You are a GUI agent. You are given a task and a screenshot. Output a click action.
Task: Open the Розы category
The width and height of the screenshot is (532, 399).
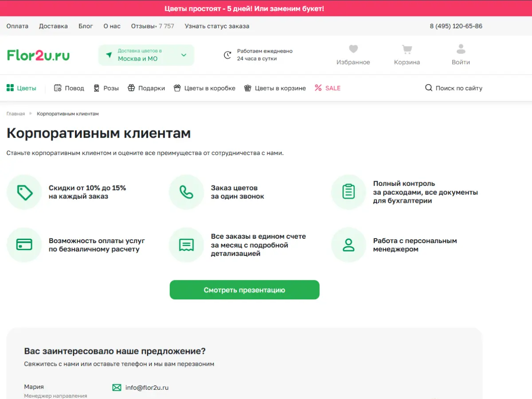coord(106,88)
